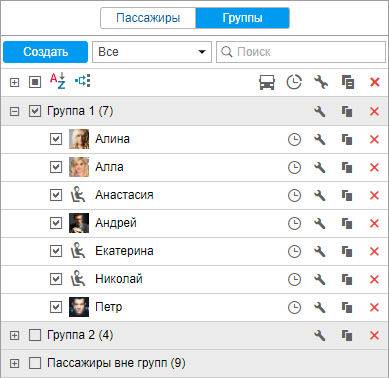The image size is (389, 378).
Task: Click the blue grouping arrows icon in toolbar
Action: pos(83,81)
